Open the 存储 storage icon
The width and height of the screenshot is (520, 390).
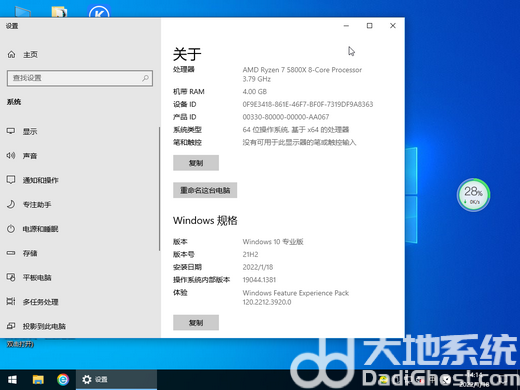[11, 253]
